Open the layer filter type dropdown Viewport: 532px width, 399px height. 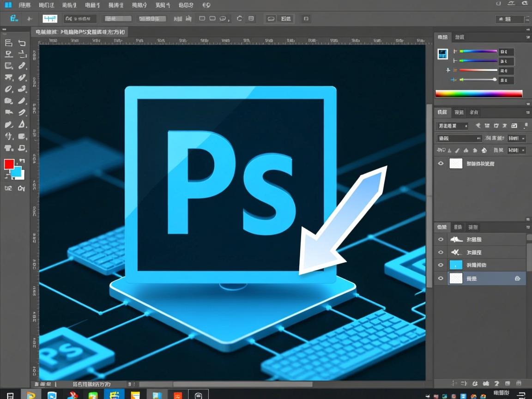(x=452, y=126)
